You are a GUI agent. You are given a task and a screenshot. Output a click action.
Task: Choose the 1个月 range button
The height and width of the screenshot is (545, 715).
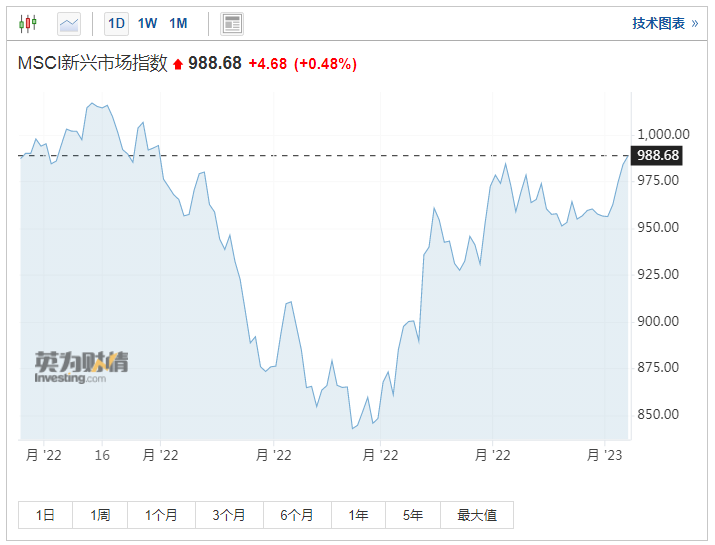[x=161, y=515]
